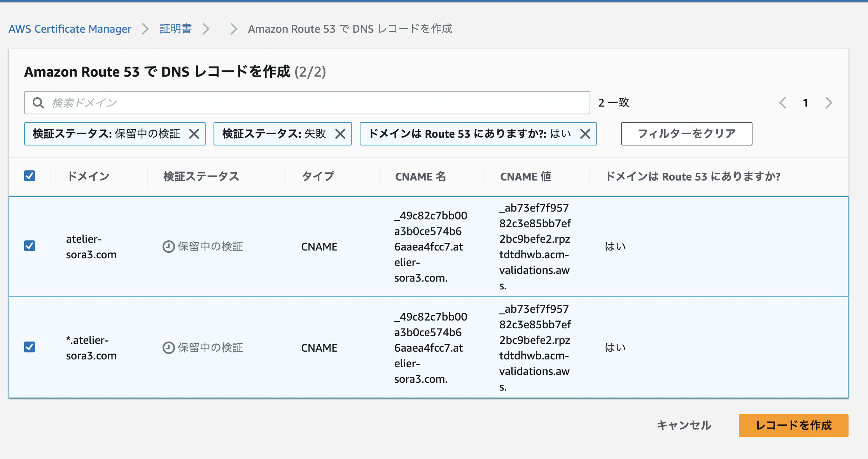Uncheck the *.atelier-sora3.com row checkbox
The width and height of the screenshot is (868, 459).
pyautogui.click(x=30, y=347)
